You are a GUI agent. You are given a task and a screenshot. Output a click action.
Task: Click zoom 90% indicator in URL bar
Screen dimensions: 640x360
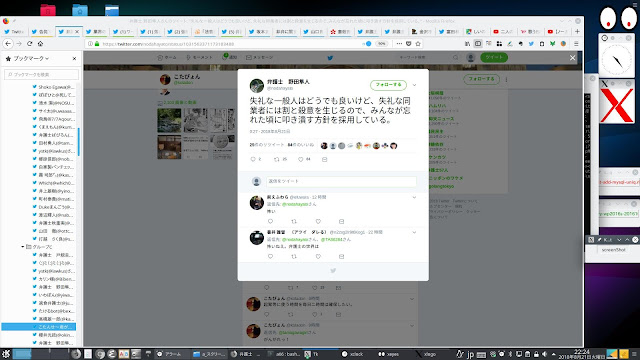381,44
